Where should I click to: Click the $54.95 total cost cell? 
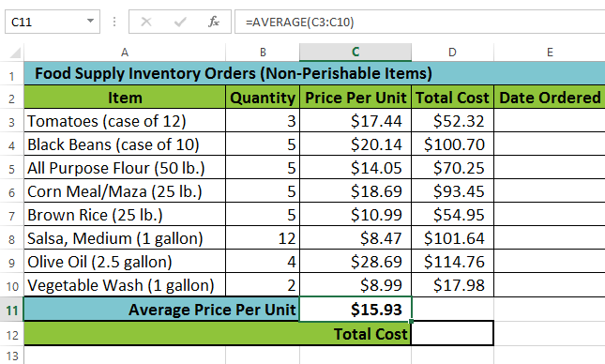pyautogui.click(x=453, y=215)
